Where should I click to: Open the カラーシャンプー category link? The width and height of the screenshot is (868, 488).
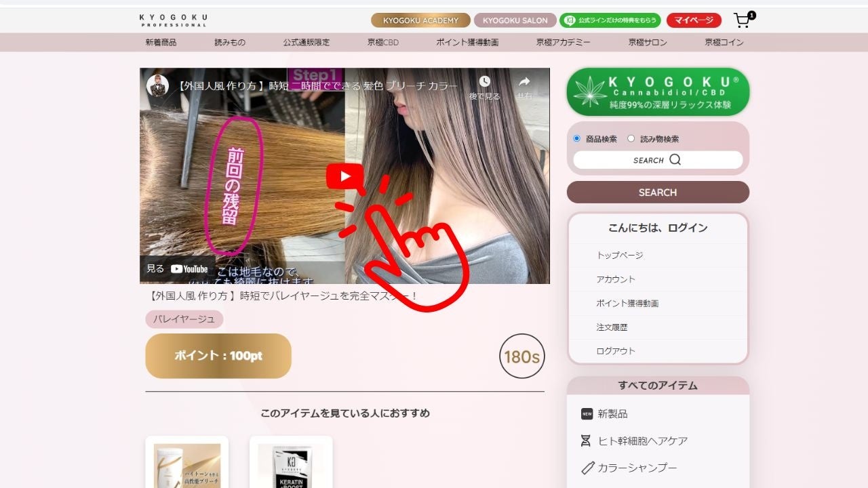637,468
